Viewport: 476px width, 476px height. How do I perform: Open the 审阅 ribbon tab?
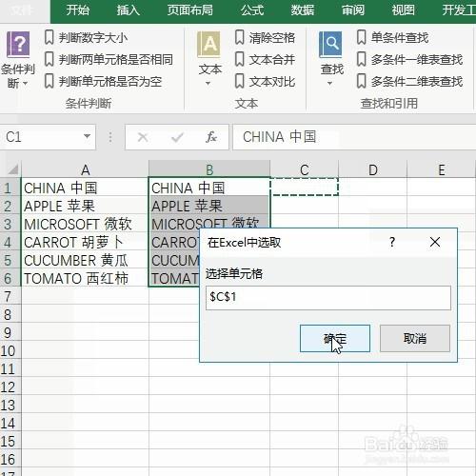(x=353, y=10)
